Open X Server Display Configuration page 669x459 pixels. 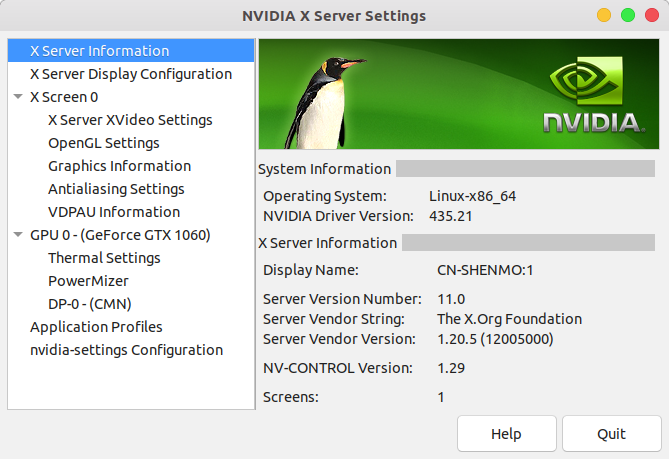click(131, 74)
